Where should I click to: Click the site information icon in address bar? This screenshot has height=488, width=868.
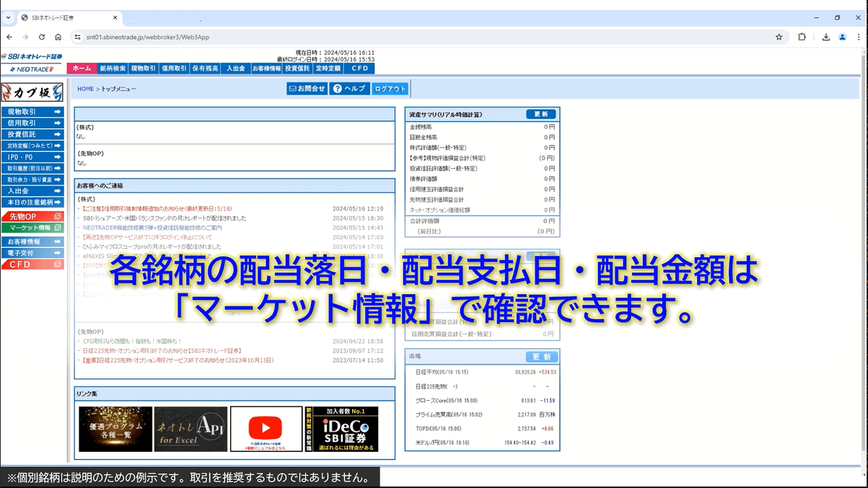(78, 37)
